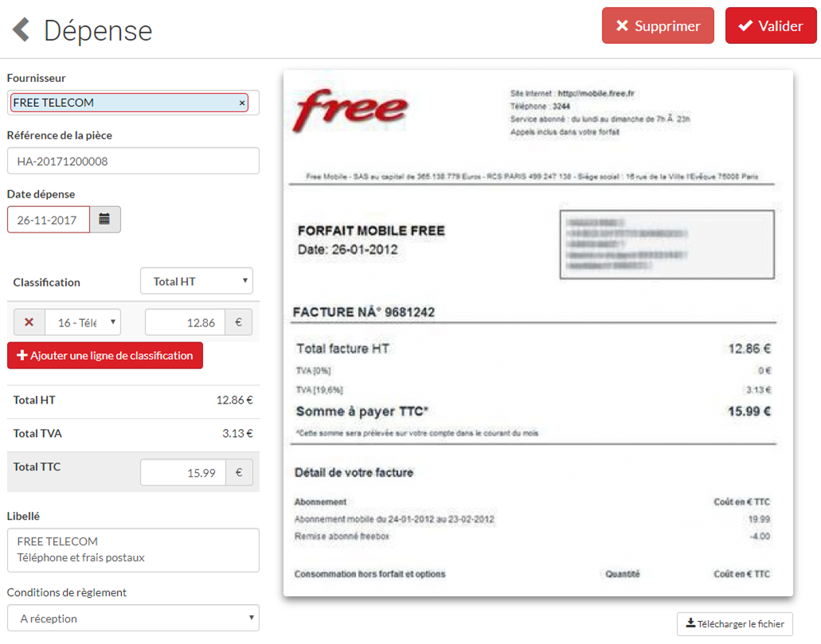Image resolution: width=821 pixels, height=644 pixels.
Task: Click the Date dépense input
Action: [48, 220]
